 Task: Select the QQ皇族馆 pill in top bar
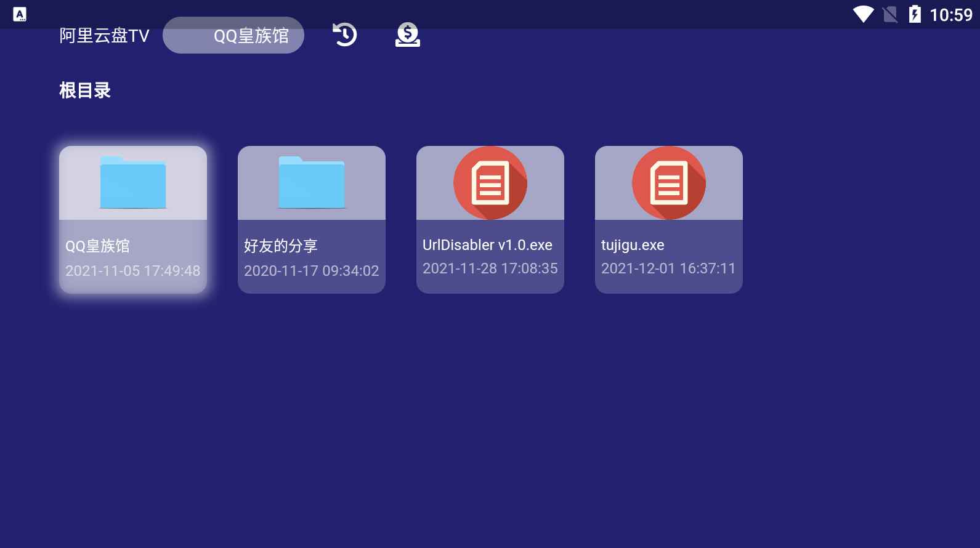pos(233,35)
